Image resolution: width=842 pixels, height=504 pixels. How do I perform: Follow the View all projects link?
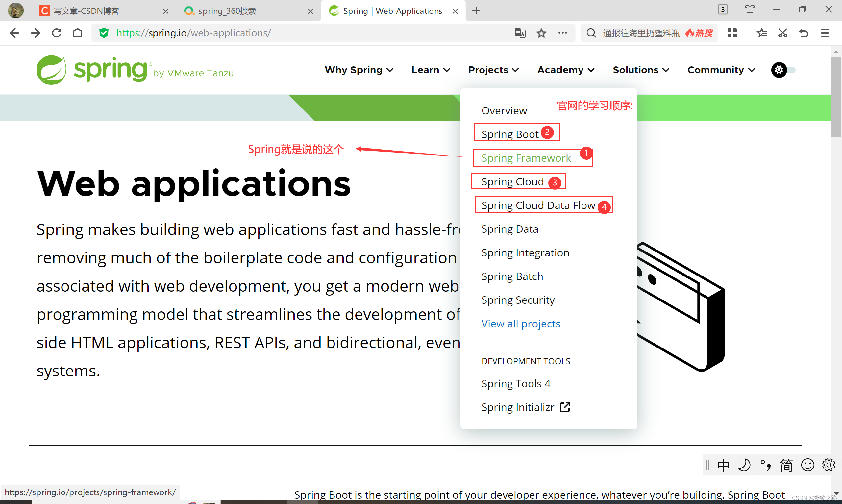click(x=521, y=324)
